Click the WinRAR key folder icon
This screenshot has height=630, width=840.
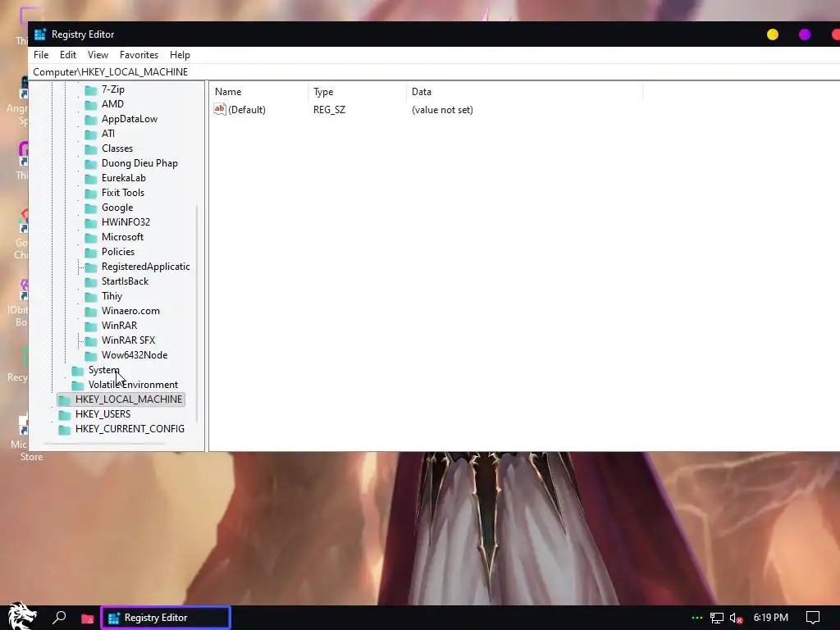[91, 326]
